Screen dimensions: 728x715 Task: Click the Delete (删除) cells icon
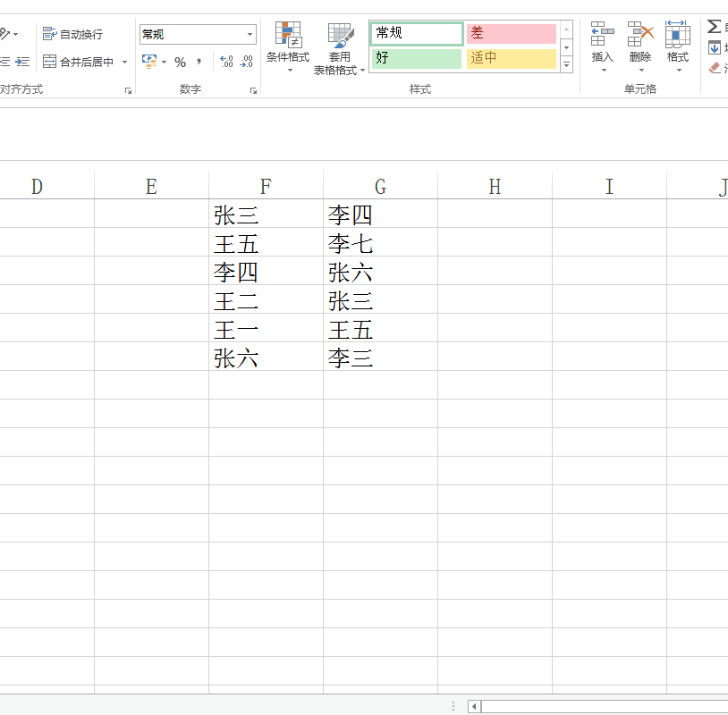tap(640, 34)
